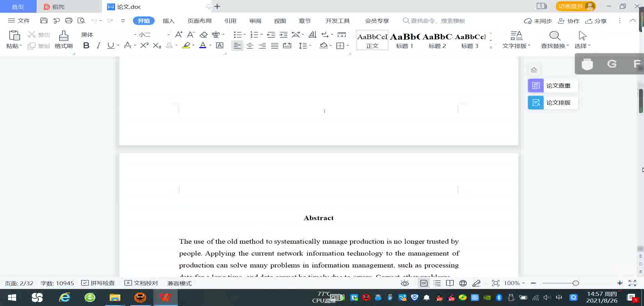Viewport: 644px width, 306px height.
Task: Click 文档校对 in the status bar
Action: pyautogui.click(x=141, y=283)
